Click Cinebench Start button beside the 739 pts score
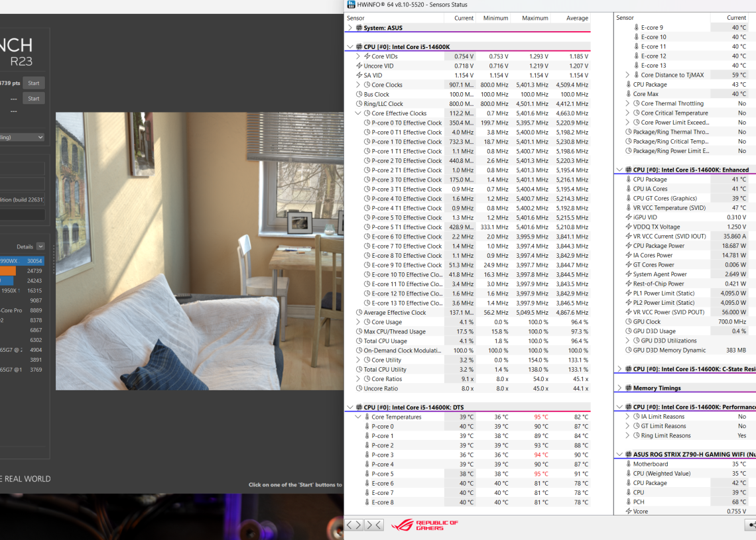 34,83
